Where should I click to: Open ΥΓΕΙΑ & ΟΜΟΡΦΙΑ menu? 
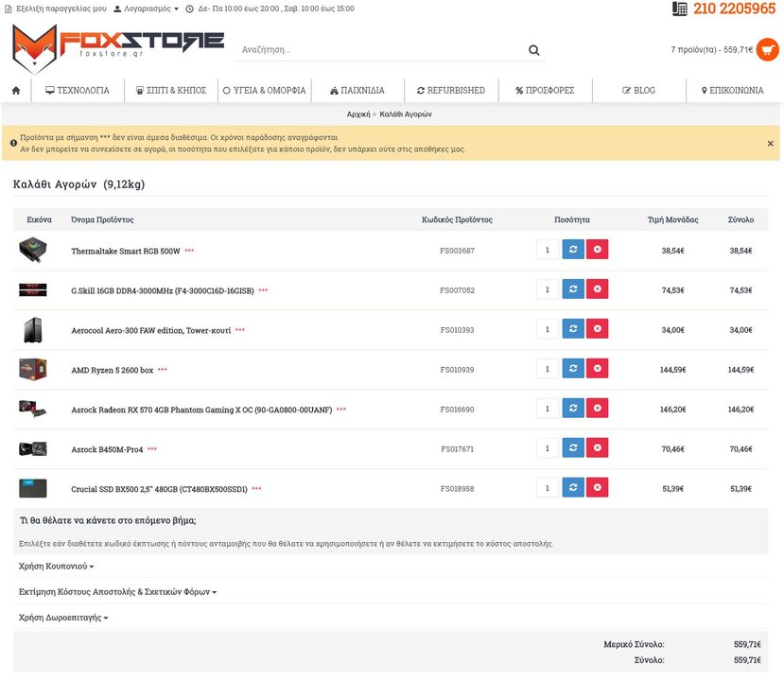tap(265, 91)
